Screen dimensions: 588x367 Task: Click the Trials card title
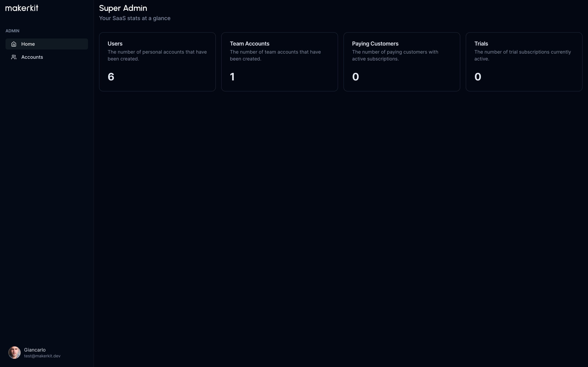[x=481, y=44]
